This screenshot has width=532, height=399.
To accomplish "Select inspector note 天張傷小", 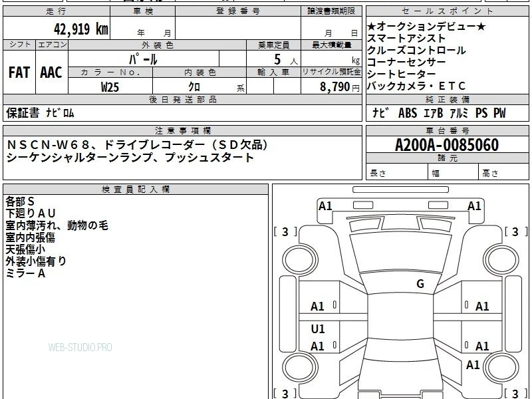I will (x=25, y=249).
